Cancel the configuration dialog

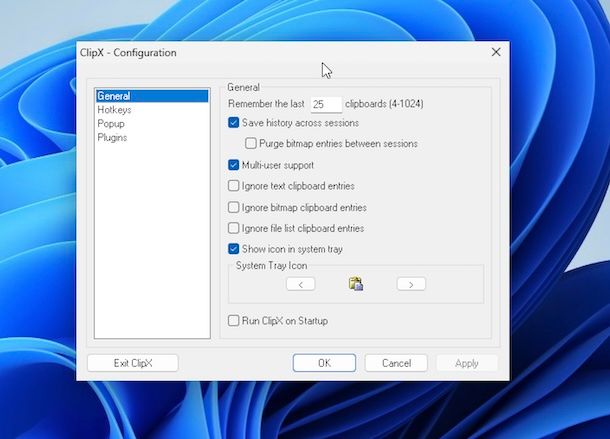click(x=396, y=363)
